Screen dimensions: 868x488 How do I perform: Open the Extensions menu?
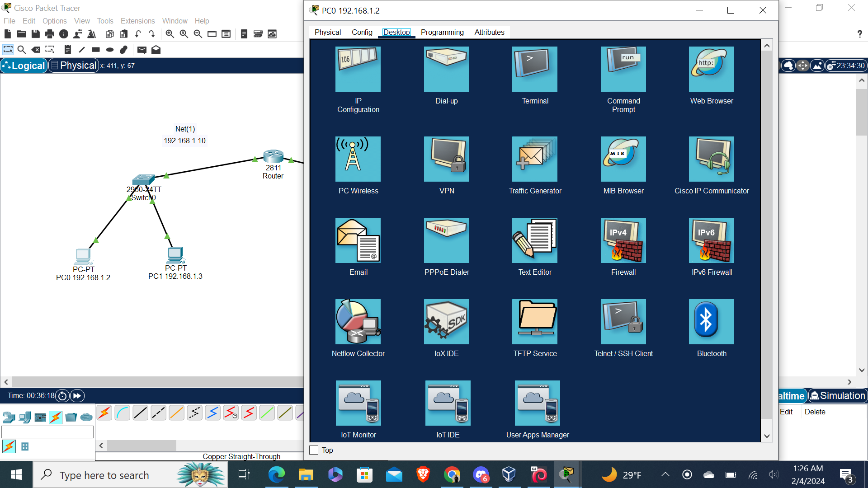click(137, 21)
